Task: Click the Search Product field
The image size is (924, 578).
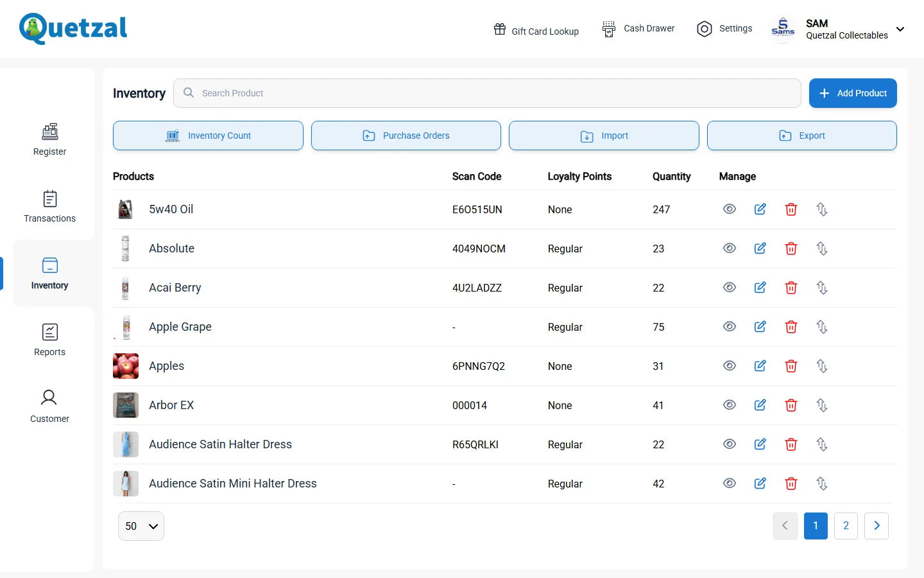Action: [487, 93]
